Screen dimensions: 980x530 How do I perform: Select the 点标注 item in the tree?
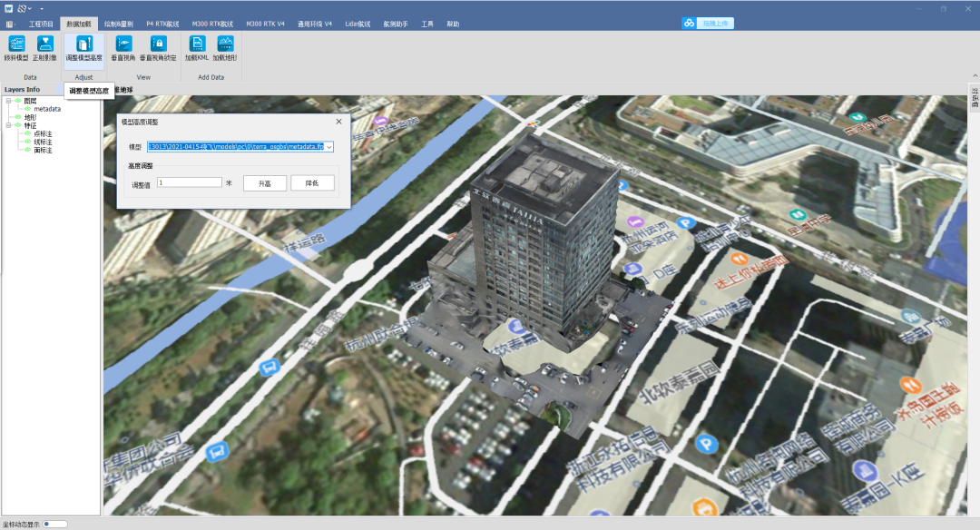(x=44, y=133)
